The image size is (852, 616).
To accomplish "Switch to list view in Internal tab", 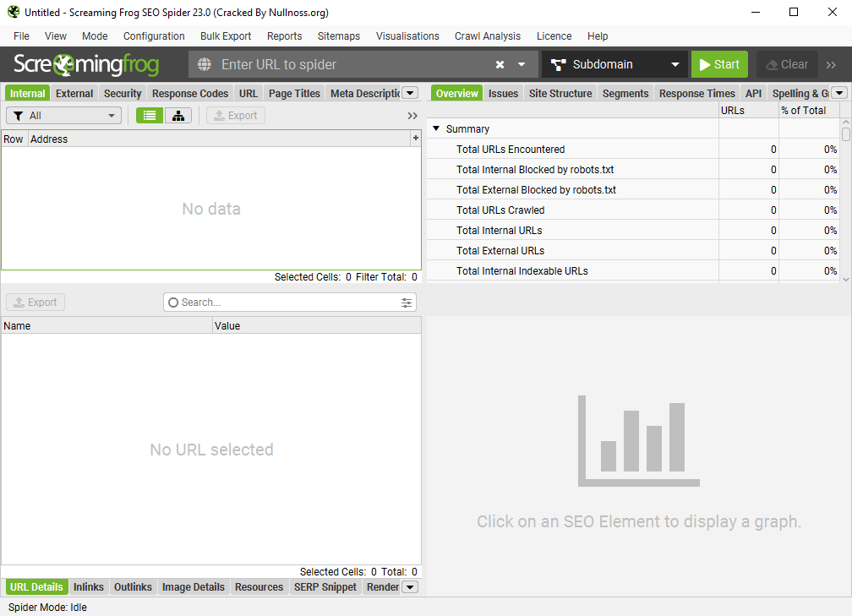I will click(x=150, y=116).
